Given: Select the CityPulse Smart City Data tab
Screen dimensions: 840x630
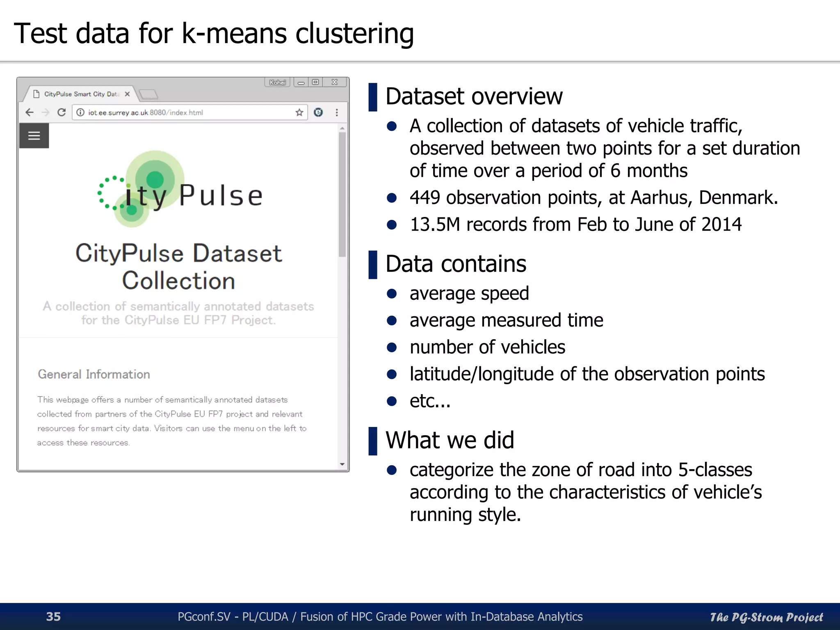Looking at the screenshot, I should pos(81,94).
